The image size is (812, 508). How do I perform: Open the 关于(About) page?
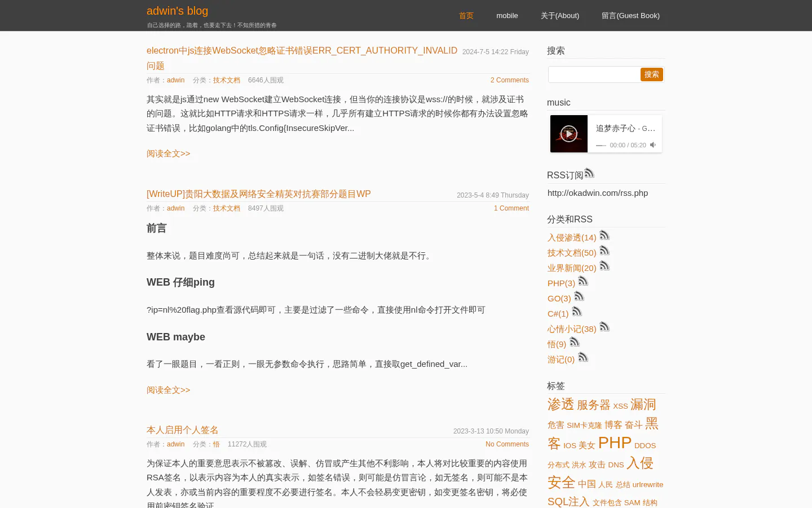point(560,16)
